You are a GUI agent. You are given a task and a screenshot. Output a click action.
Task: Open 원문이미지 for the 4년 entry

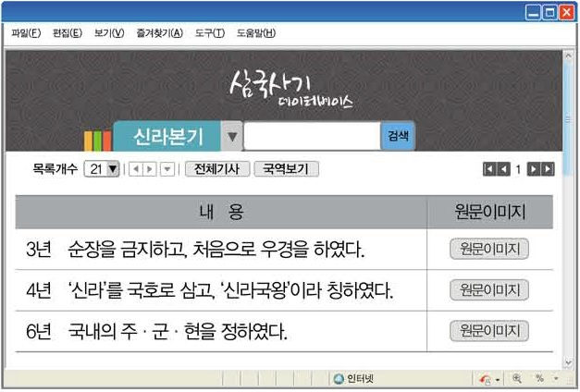pyautogui.click(x=488, y=290)
